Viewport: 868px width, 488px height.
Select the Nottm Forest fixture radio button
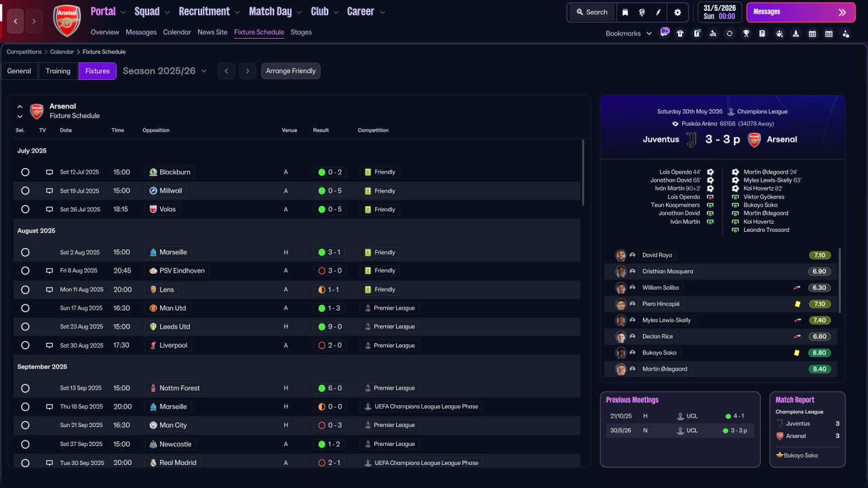(x=25, y=388)
